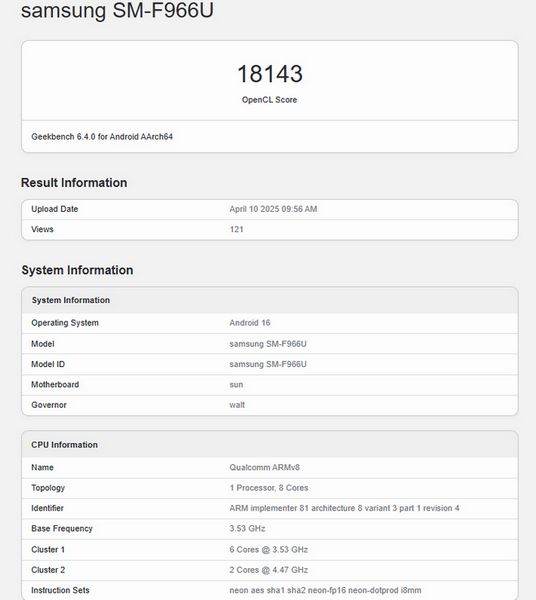This screenshot has width=536, height=600.
Task: Click the CPU Name value Qualcomm ARMv8
Action: click(x=264, y=468)
